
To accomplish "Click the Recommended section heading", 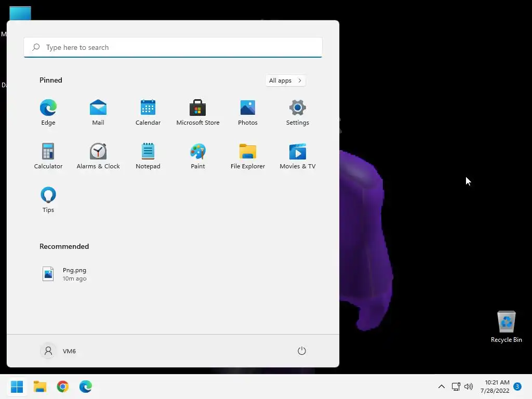I will point(64,246).
